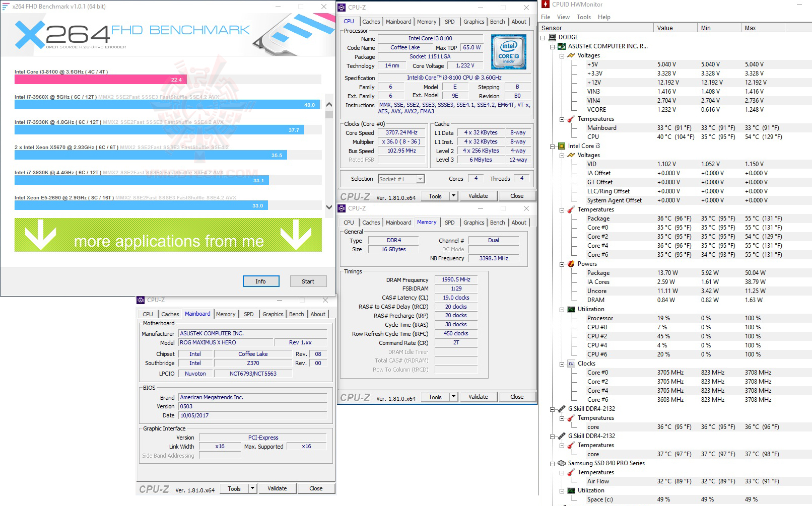Screen dimensions: 812x506
Task: Switch to the Caches tab in the CPU-Z processor window
Action: [x=371, y=22]
